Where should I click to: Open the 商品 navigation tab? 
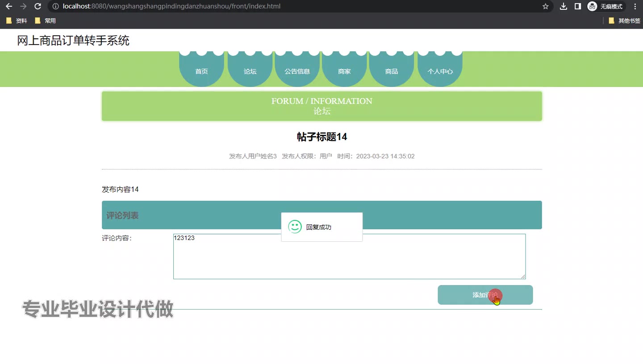pos(392,71)
